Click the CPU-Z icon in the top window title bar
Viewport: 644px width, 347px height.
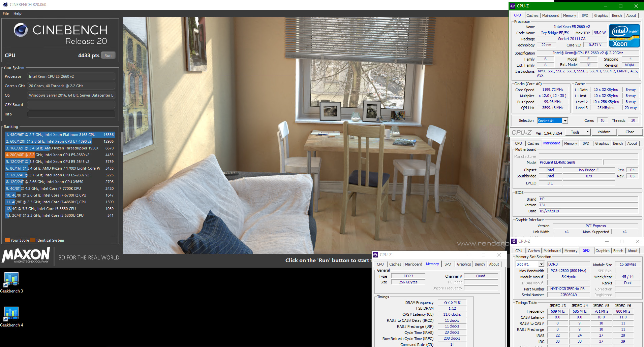pos(513,6)
